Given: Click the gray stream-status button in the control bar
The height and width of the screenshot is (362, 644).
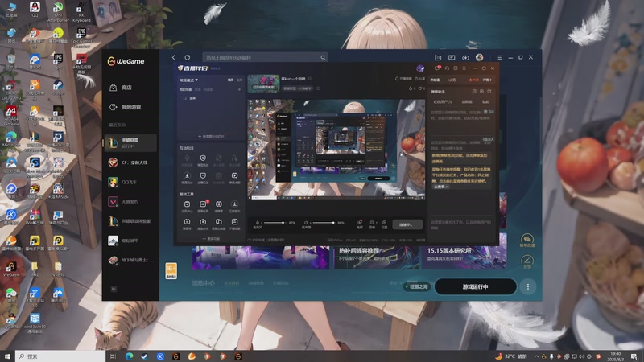Looking at the screenshot, I should tap(407, 224).
